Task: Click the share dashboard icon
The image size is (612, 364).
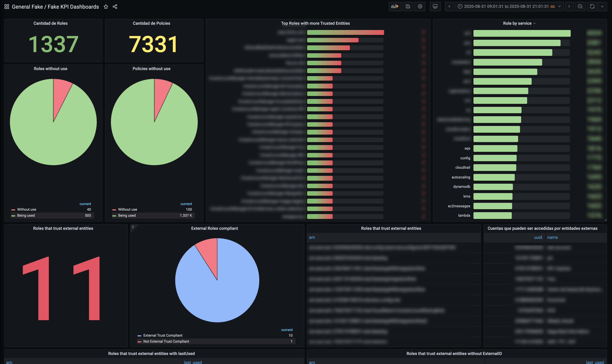Action: click(115, 7)
